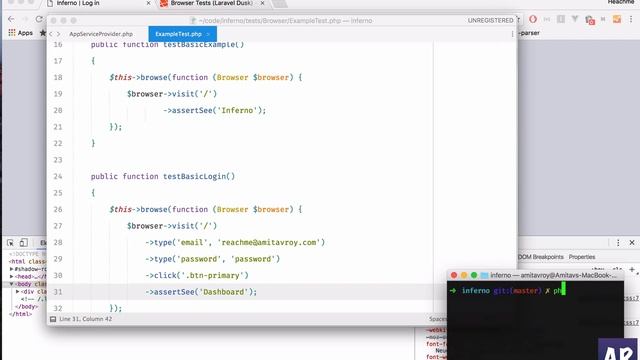Open Chrome's three-dot menu
The height and width of the screenshot is (360, 640).
(631, 19)
